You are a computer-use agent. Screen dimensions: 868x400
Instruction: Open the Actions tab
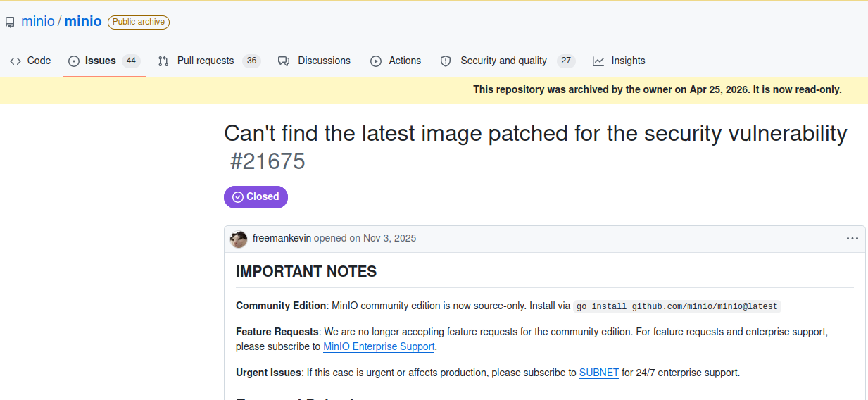pos(396,61)
